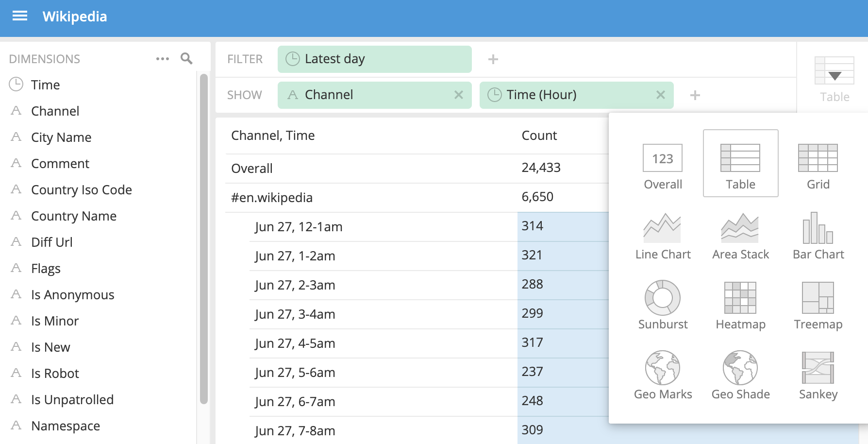The width and height of the screenshot is (868, 444).
Task: Switch to Bar Chart visualization
Action: 818,237
